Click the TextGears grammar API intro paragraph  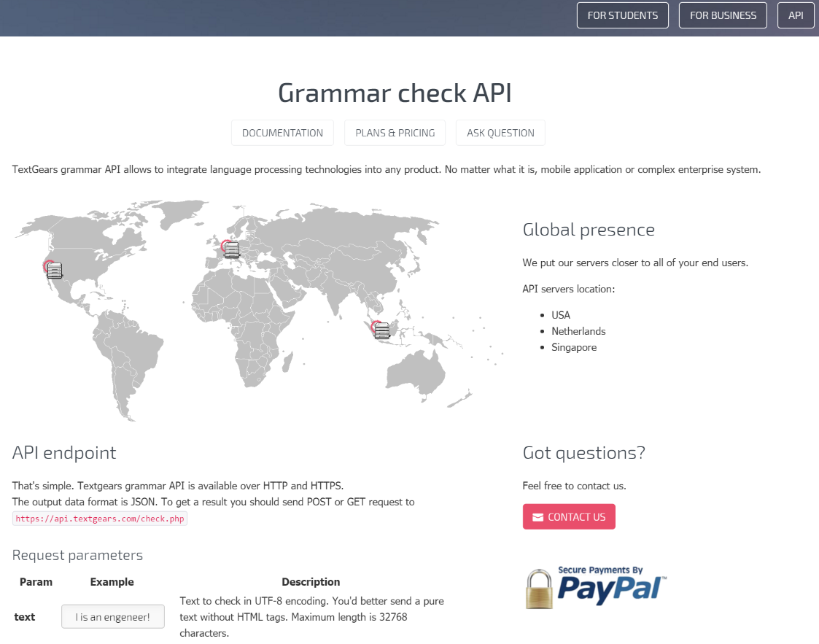tap(387, 169)
